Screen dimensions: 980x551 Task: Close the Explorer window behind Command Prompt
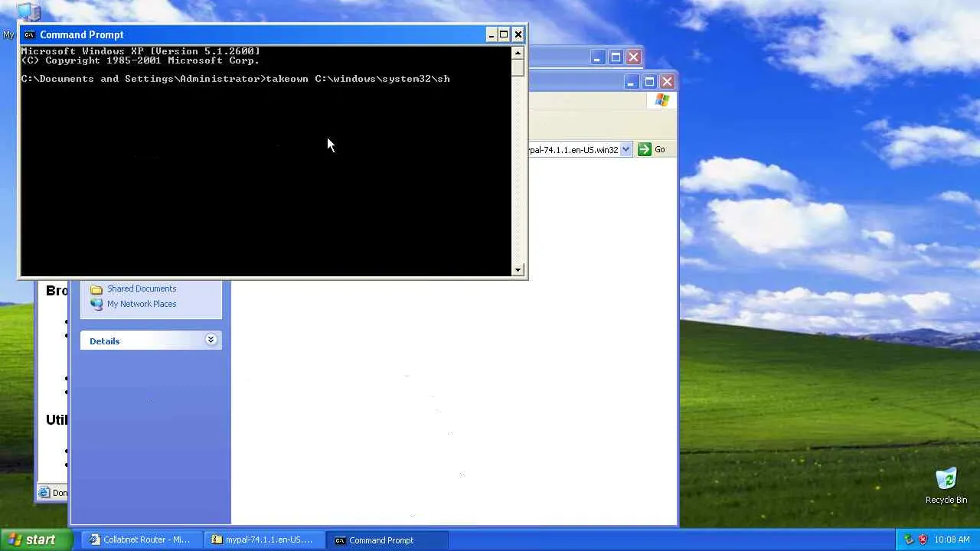click(667, 81)
